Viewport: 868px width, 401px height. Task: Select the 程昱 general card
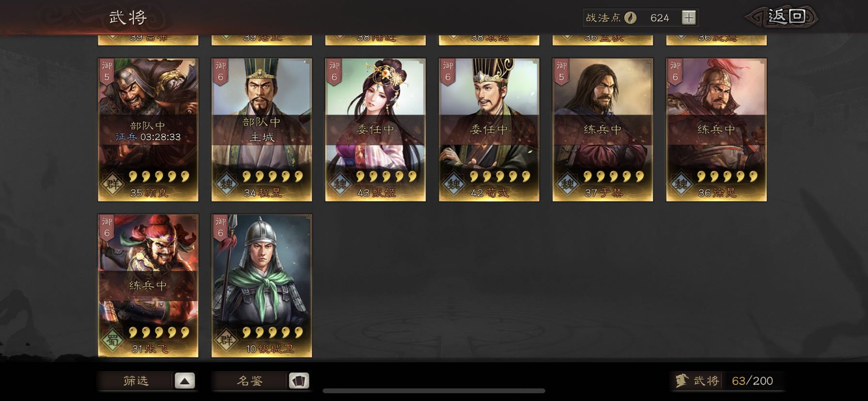(x=262, y=130)
